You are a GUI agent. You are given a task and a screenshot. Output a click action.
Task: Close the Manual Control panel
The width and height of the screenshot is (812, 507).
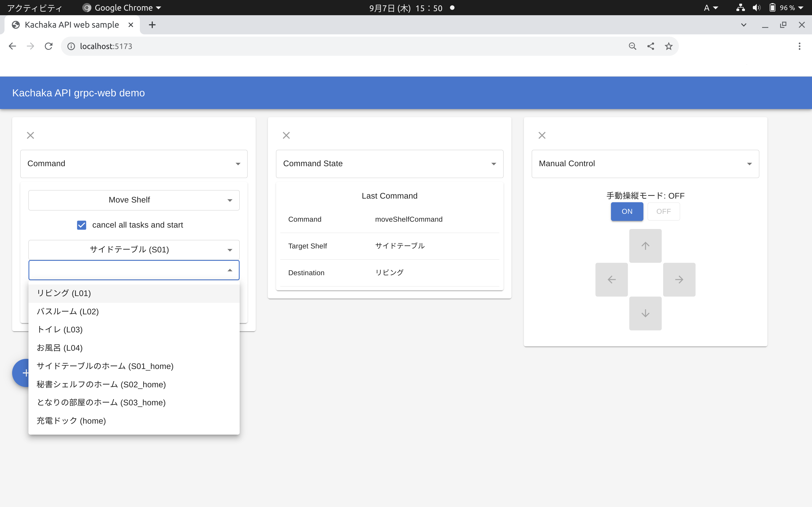(x=542, y=135)
